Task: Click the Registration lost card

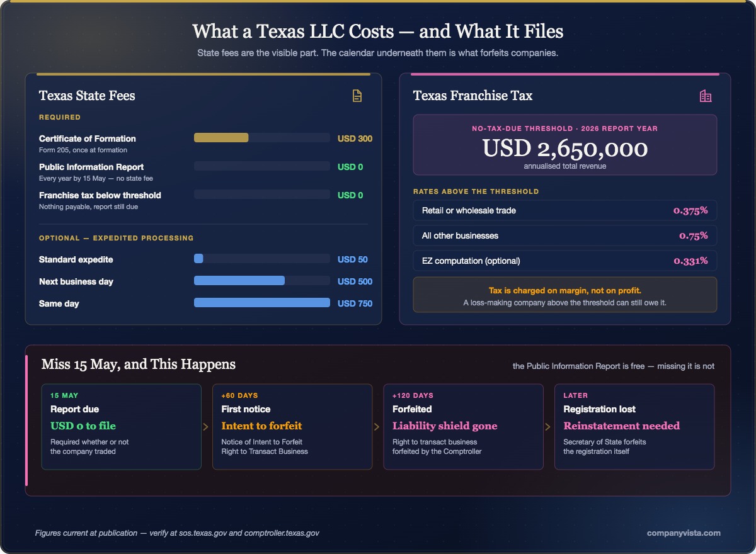Action: click(634, 427)
